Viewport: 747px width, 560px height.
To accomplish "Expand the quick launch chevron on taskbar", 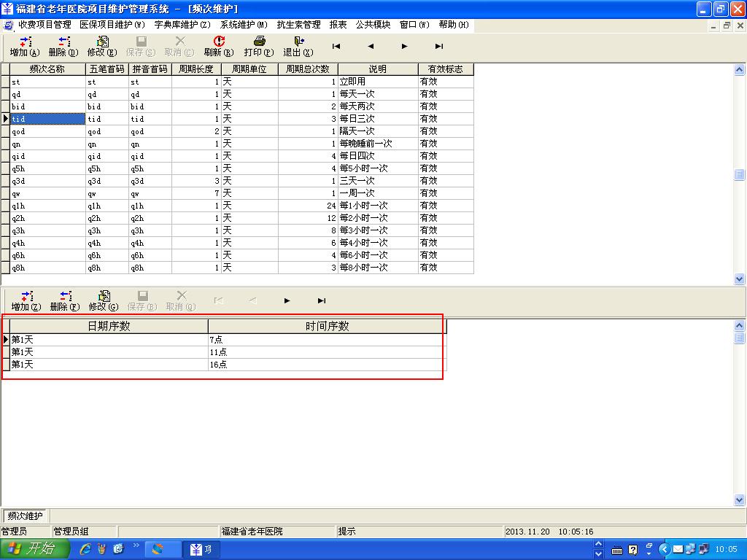I will pos(136,545).
